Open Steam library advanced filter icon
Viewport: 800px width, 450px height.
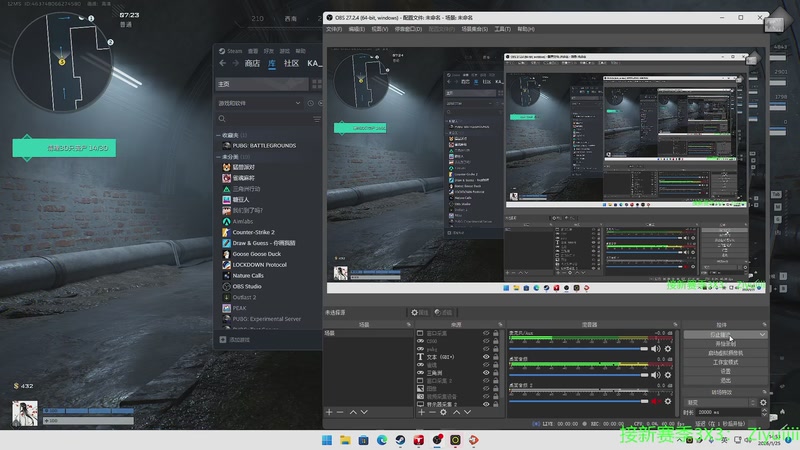pos(317,119)
